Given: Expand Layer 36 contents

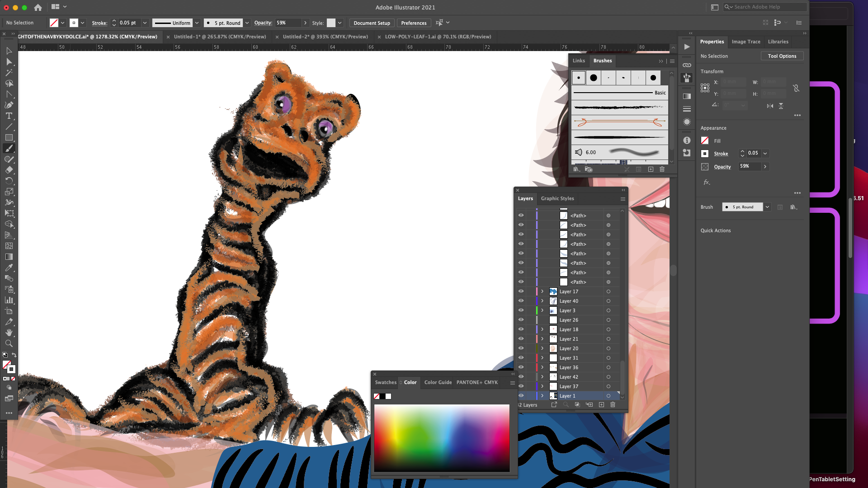Looking at the screenshot, I should pyautogui.click(x=542, y=367).
